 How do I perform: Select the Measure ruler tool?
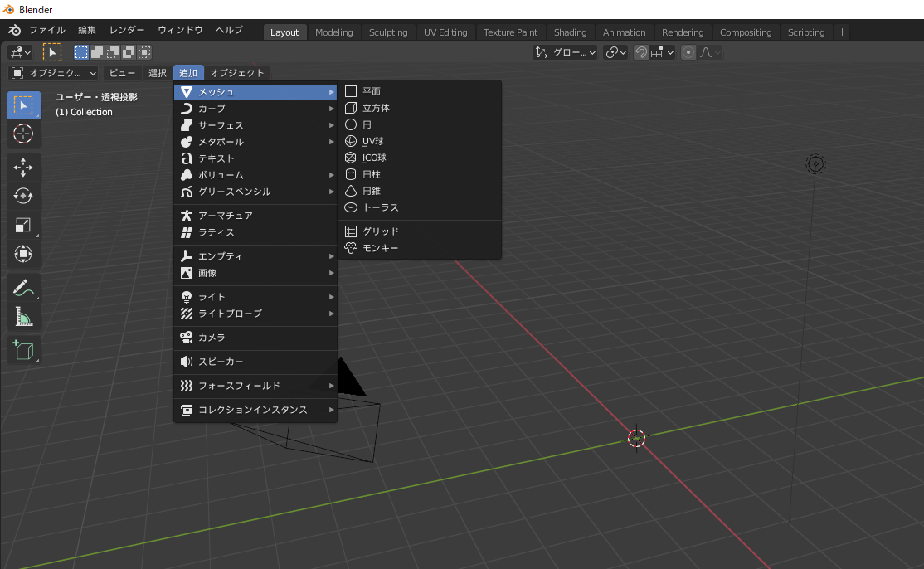point(23,317)
